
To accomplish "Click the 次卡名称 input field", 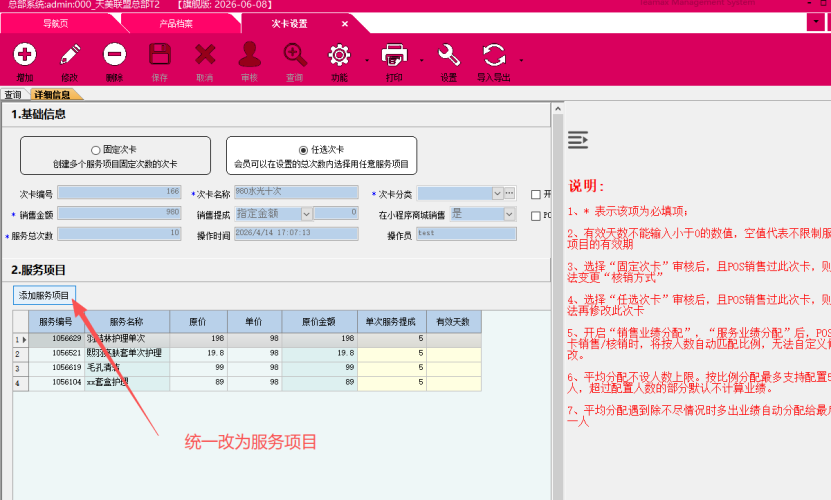I will pos(296,192).
